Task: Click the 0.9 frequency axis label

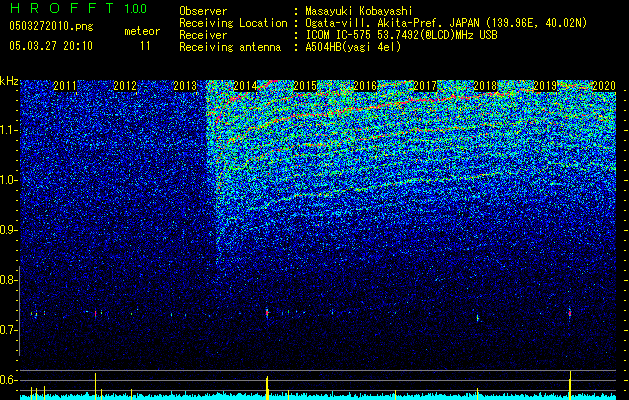Action: pyautogui.click(x=8, y=230)
